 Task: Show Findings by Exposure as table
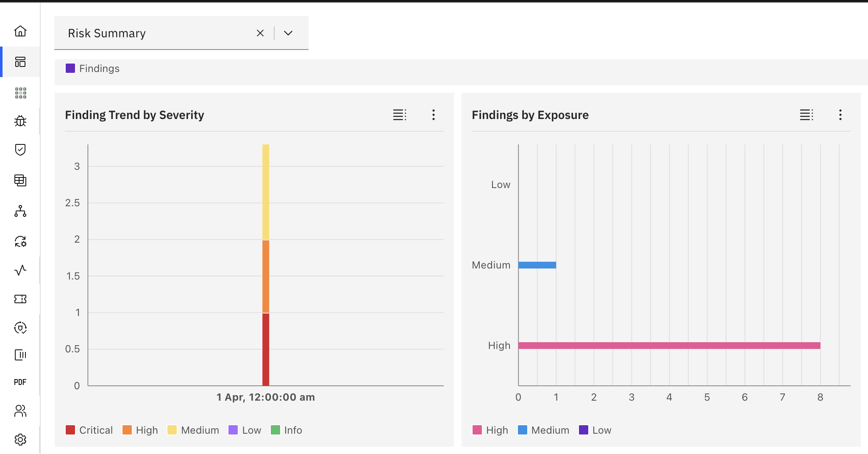[x=806, y=115]
